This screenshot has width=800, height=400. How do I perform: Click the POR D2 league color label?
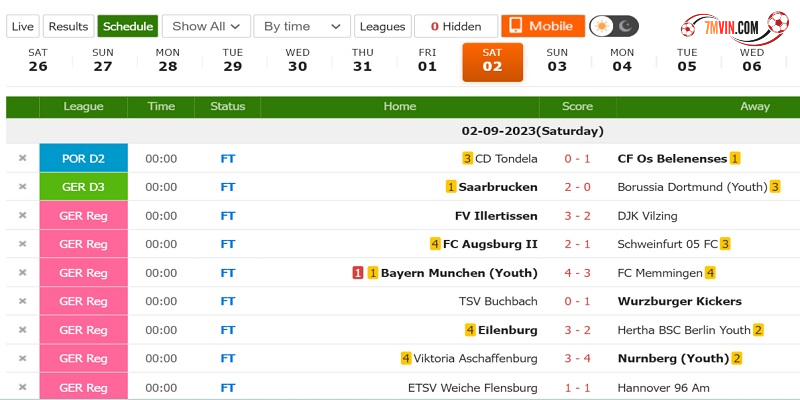pyautogui.click(x=84, y=158)
